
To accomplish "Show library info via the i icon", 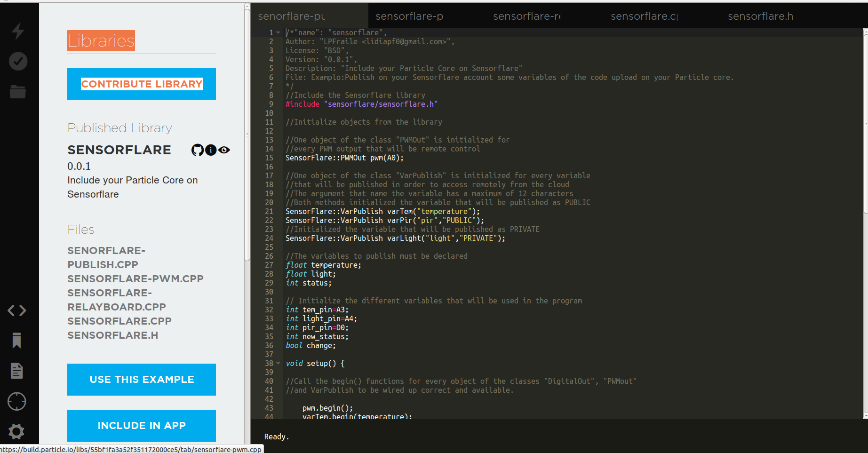I will point(211,150).
